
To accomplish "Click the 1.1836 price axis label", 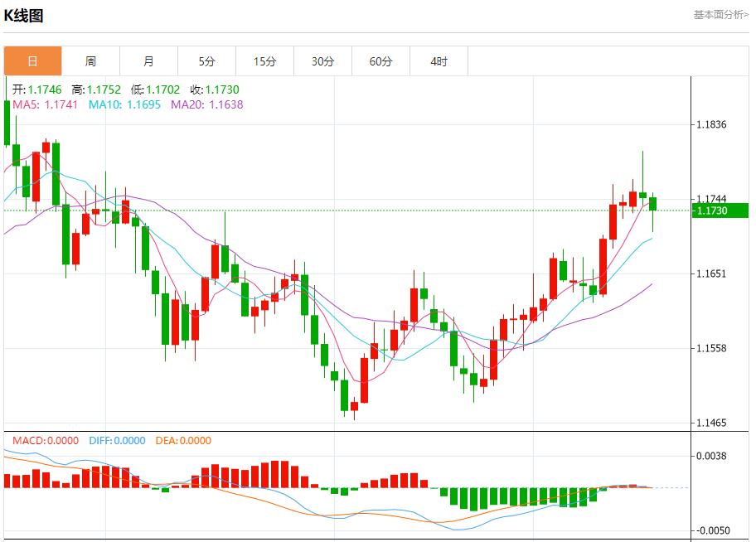I will (711, 125).
